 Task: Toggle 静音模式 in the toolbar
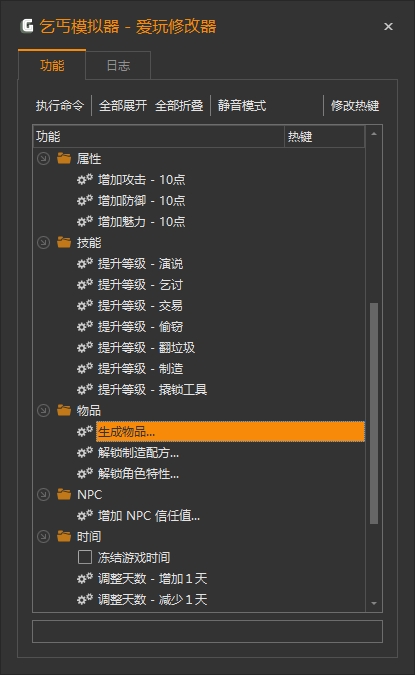242,105
